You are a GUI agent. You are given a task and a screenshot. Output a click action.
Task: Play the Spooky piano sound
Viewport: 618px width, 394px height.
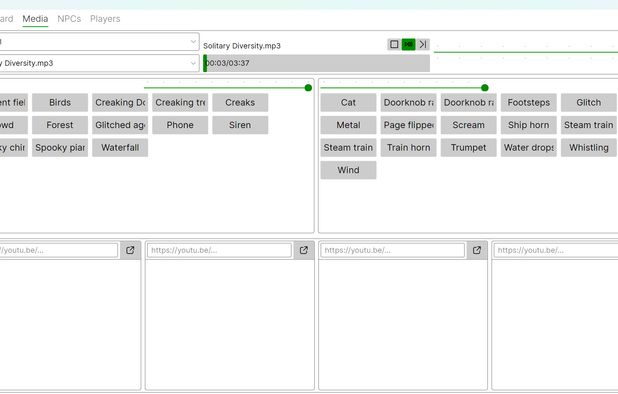(x=60, y=147)
